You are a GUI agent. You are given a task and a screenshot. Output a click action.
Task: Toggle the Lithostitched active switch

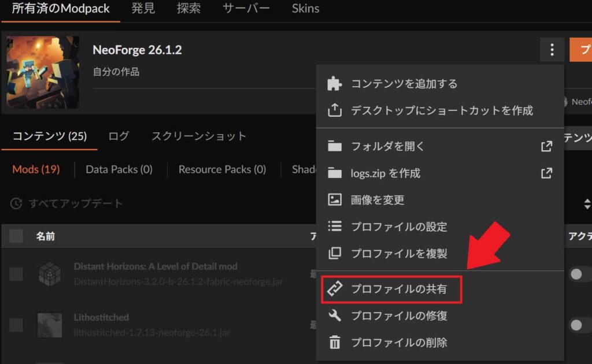coord(580,325)
